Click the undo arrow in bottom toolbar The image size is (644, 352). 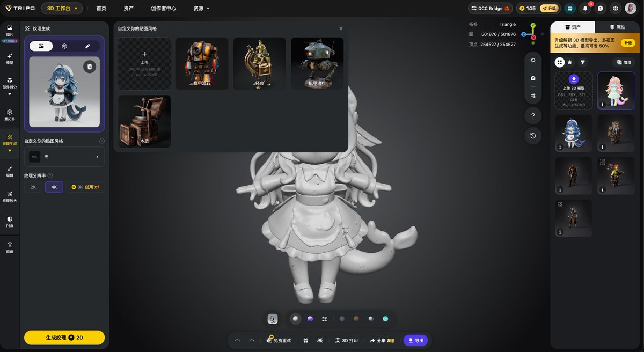(x=237, y=340)
